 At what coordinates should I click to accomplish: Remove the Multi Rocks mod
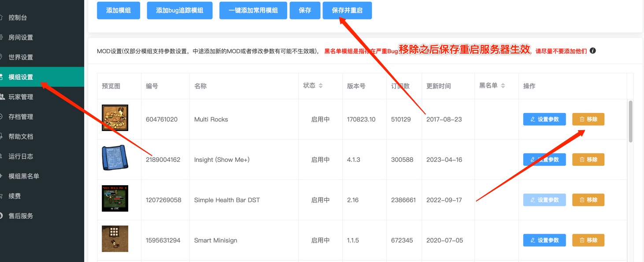588,119
